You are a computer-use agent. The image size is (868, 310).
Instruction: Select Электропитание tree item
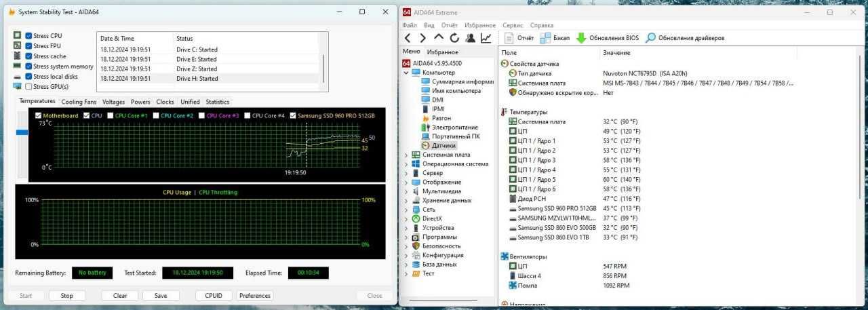(x=449, y=127)
